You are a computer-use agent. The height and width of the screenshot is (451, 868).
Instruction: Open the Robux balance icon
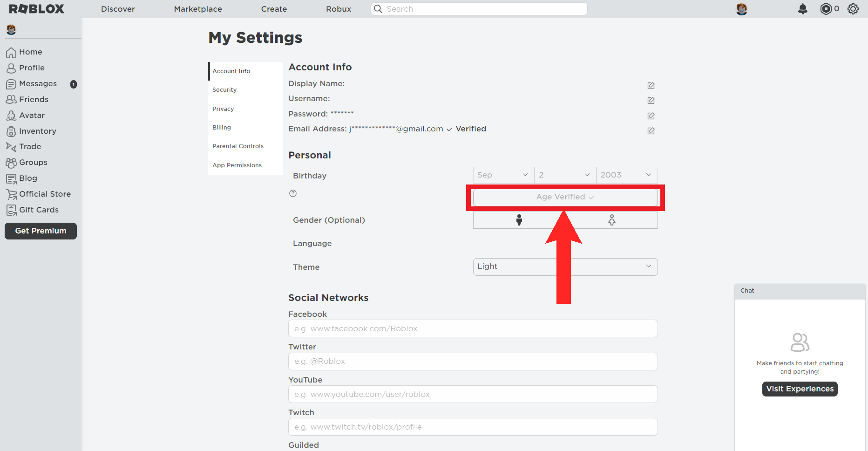(826, 9)
